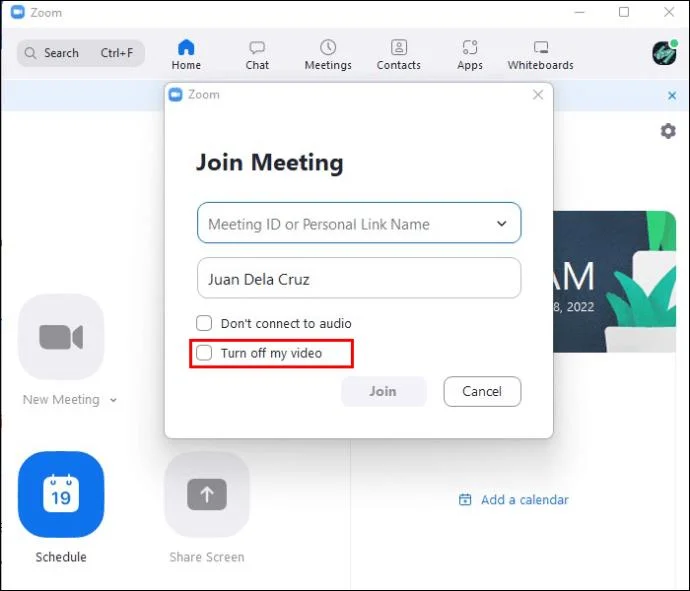Click the Join button

383,391
